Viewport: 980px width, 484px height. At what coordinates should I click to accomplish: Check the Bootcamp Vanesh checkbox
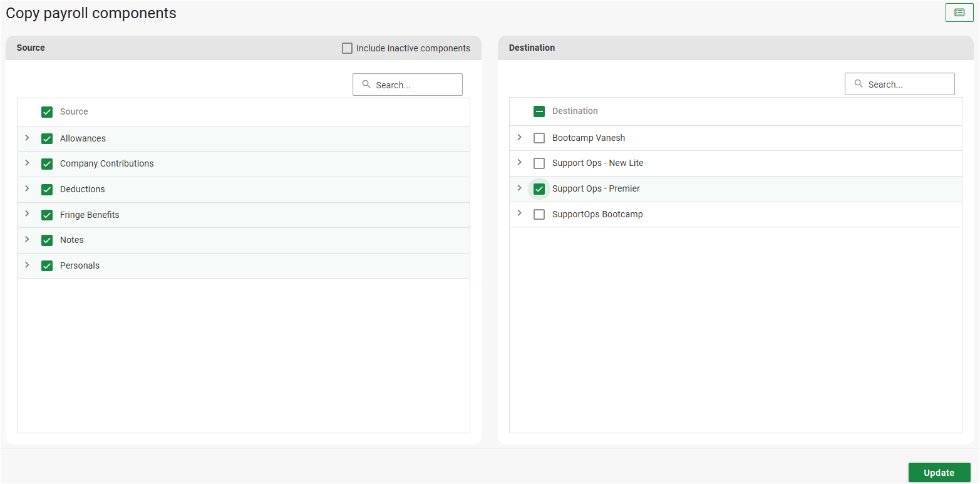click(x=539, y=138)
